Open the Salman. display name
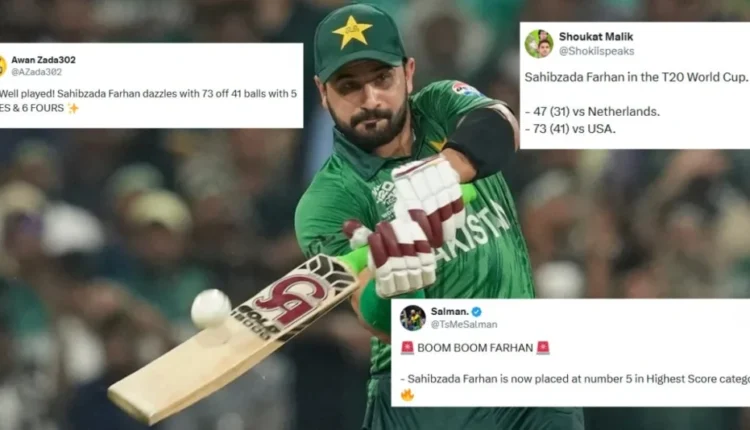The image size is (750, 430). point(449,311)
